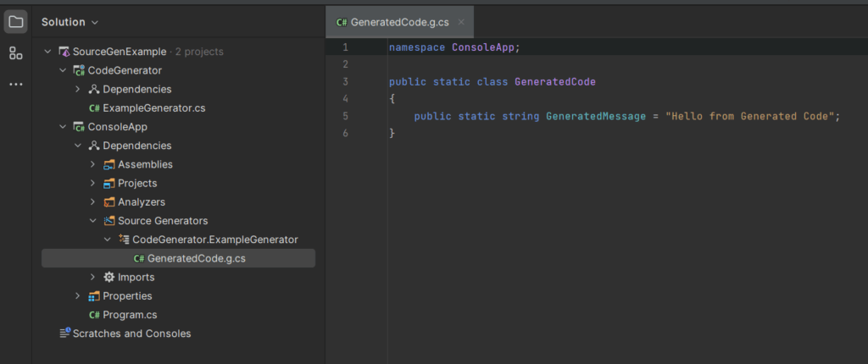868x364 pixels.
Task: Open the Explorer folder tool window icon
Action: coord(15,22)
